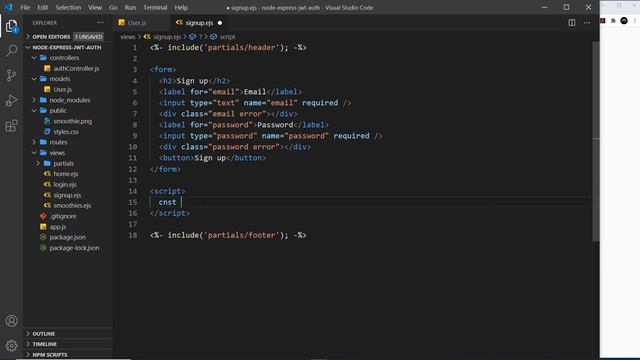
Task: Open the Accounts menu icon
Action: pos(11,321)
